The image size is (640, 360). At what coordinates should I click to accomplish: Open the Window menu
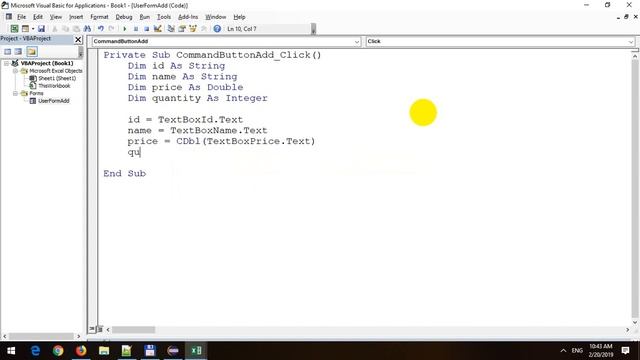tap(216, 17)
